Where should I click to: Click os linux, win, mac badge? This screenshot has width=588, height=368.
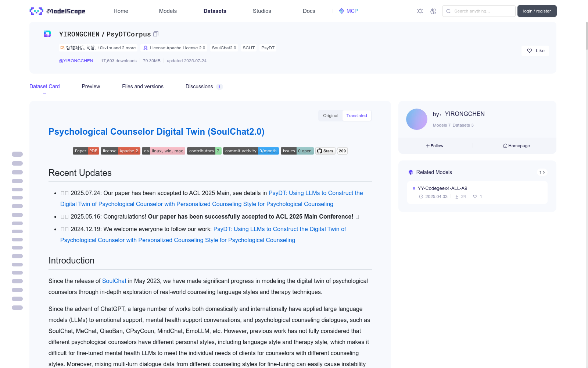click(x=164, y=151)
